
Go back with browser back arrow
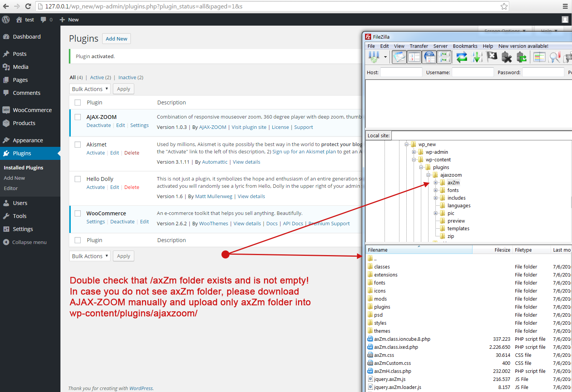pos(6,6)
